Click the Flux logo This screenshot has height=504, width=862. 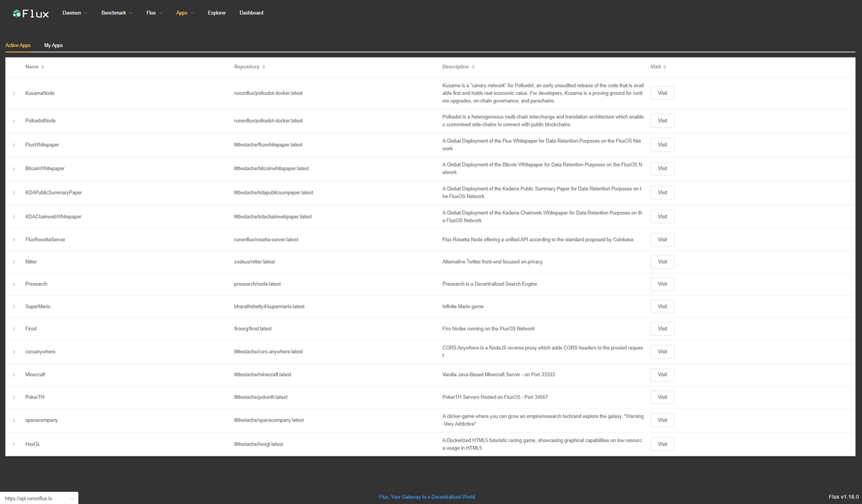32,13
